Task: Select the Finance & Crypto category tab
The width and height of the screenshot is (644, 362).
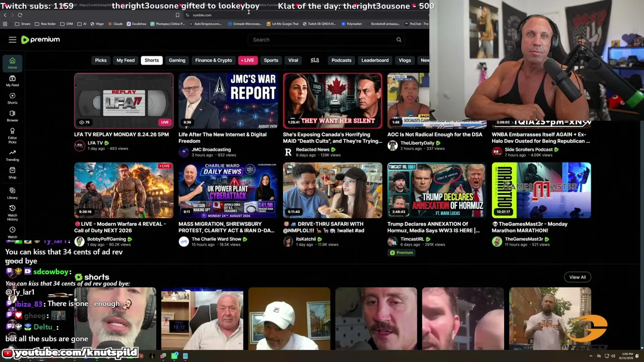Action: click(x=214, y=60)
